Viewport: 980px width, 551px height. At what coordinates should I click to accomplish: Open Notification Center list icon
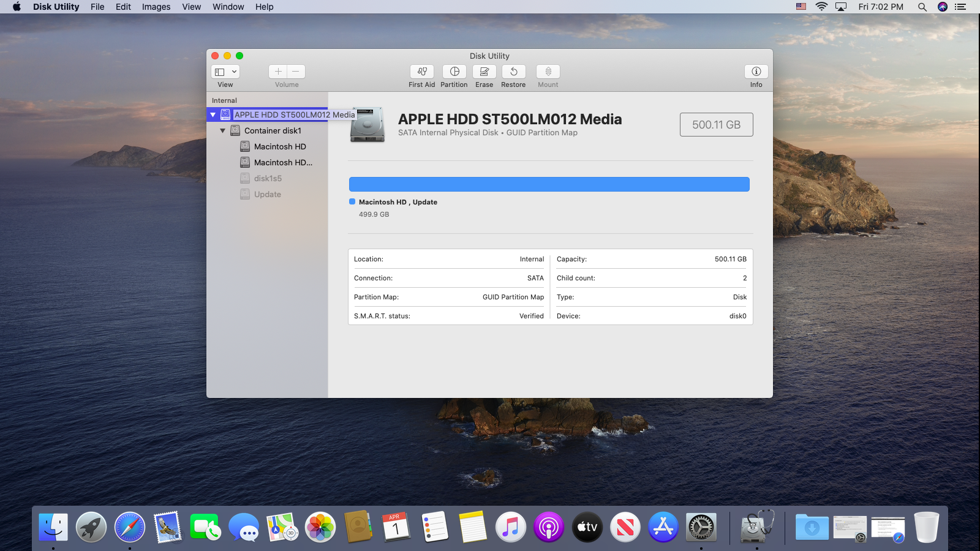[960, 7]
